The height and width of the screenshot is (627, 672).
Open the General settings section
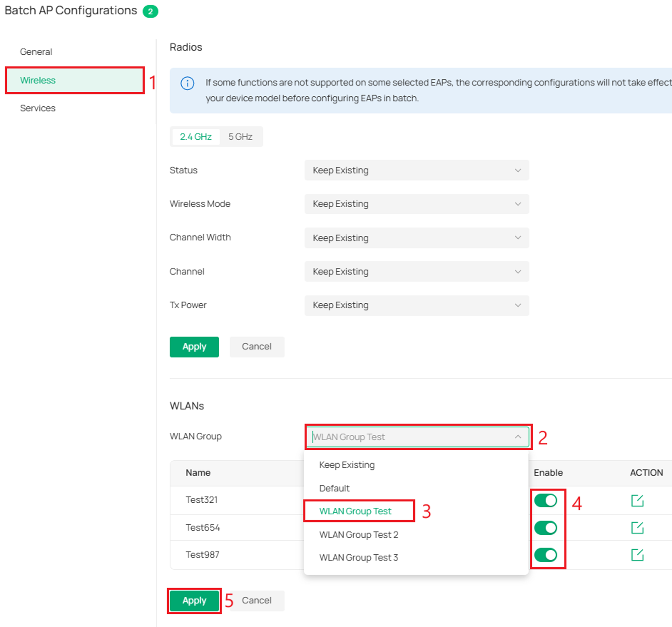tap(36, 52)
